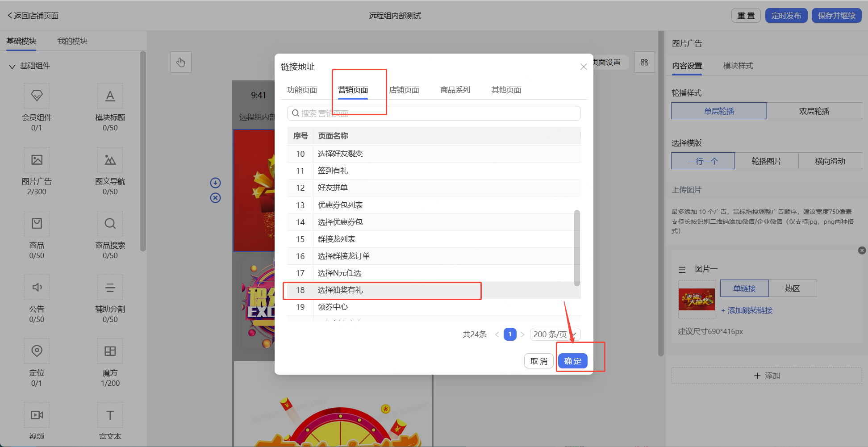The height and width of the screenshot is (447, 868).
Task: Select the 会员组件 member component icon
Action: [x=37, y=96]
